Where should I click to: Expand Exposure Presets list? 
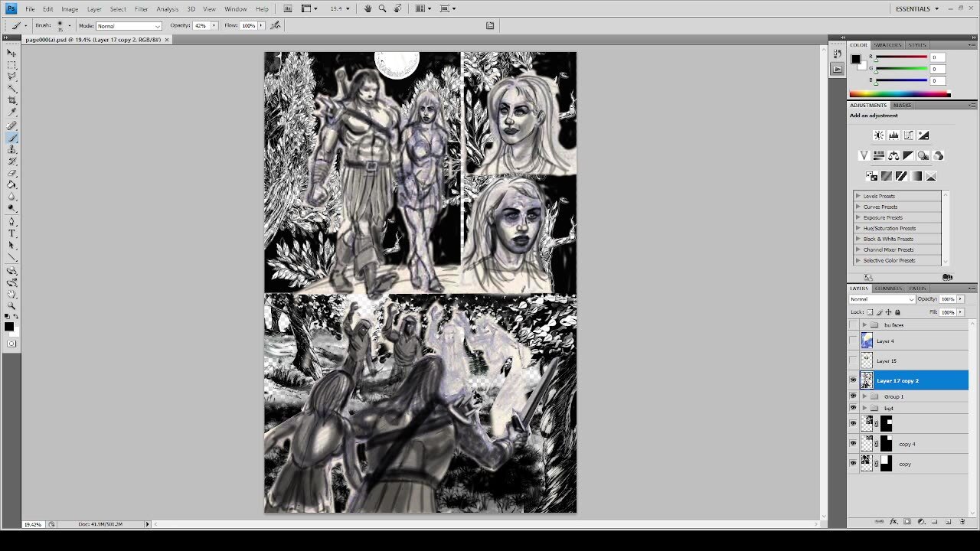point(857,217)
